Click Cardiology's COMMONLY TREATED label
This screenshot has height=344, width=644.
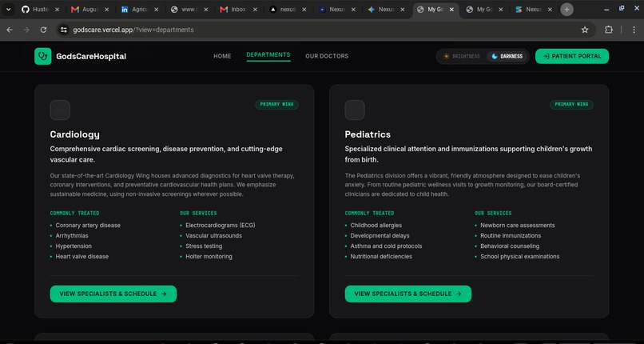[x=75, y=214]
